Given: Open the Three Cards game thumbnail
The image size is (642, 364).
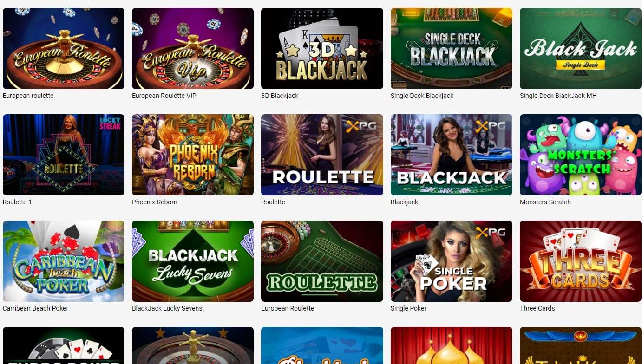Looking at the screenshot, I should [581, 261].
